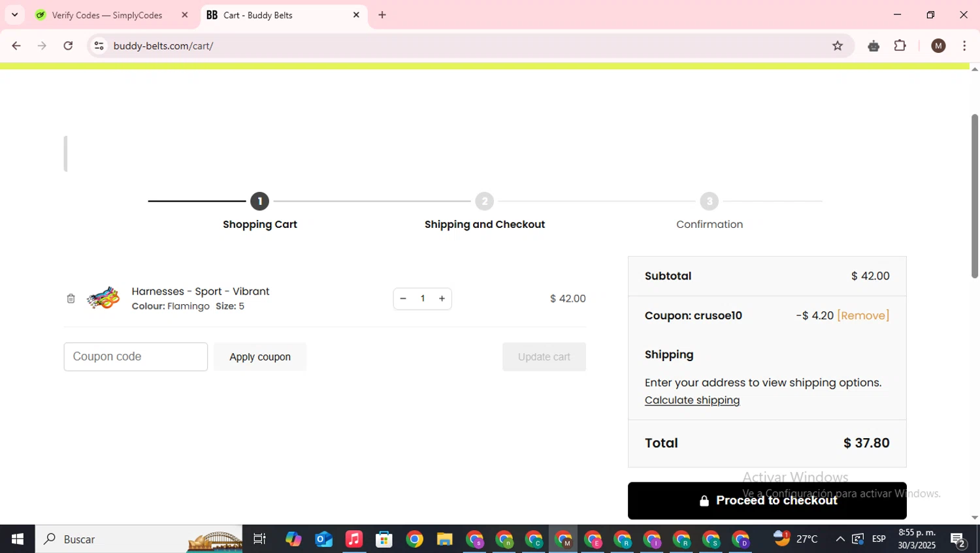Decrease harness quantity with the minus button

tap(403, 298)
